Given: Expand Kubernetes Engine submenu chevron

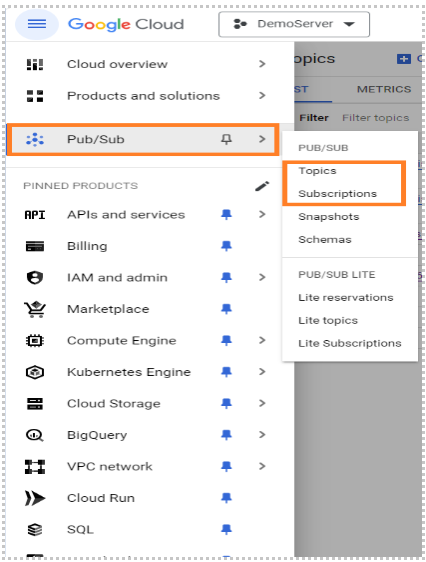Looking at the screenshot, I should tap(262, 372).
